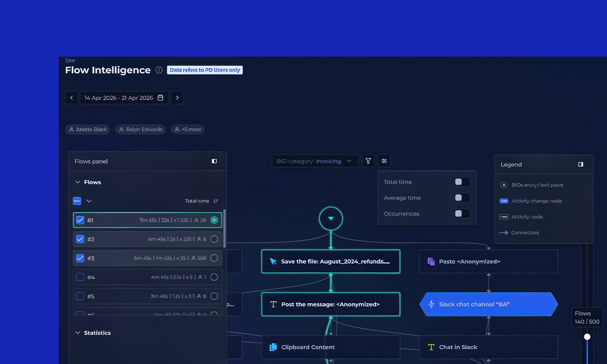Click the lightning icon on Slack chat channel node
The height and width of the screenshot is (364, 607).
point(431,304)
